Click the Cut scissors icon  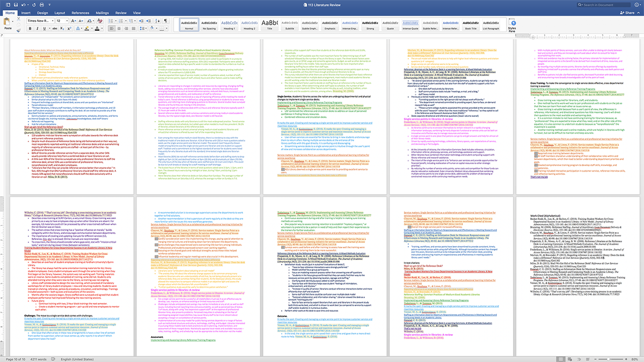[x=19, y=19]
